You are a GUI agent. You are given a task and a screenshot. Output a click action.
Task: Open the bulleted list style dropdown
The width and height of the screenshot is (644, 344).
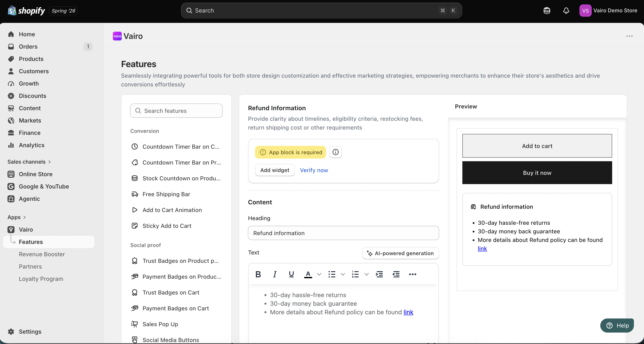pos(343,274)
